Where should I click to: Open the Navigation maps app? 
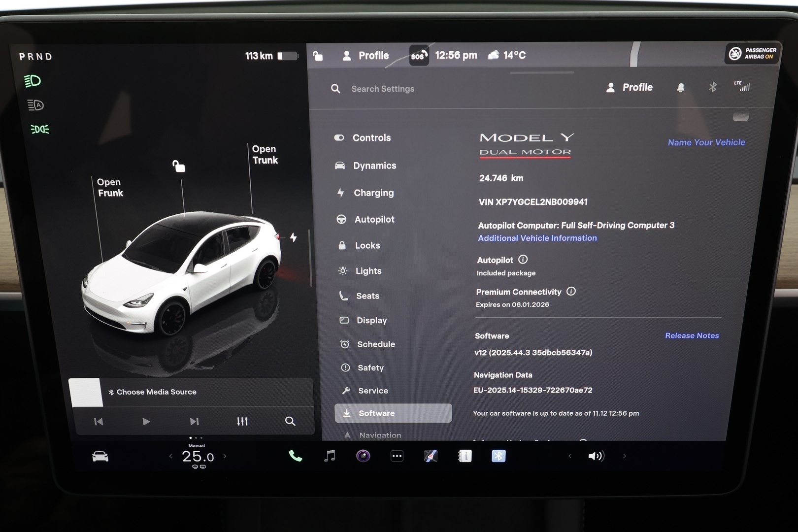coord(430,456)
